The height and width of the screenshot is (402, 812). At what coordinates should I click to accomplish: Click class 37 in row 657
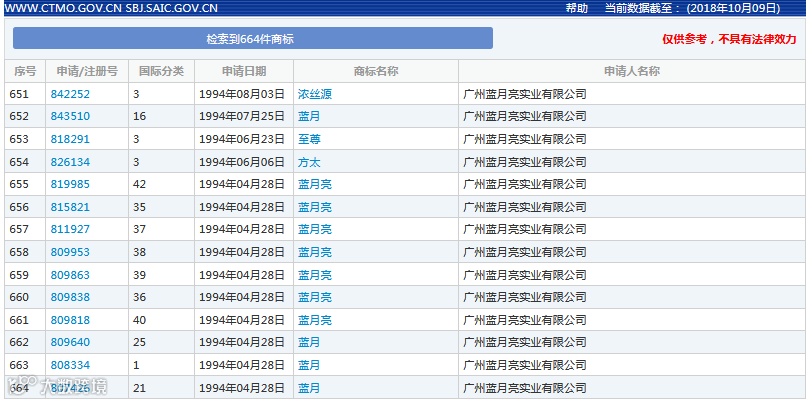(x=139, y=229)
